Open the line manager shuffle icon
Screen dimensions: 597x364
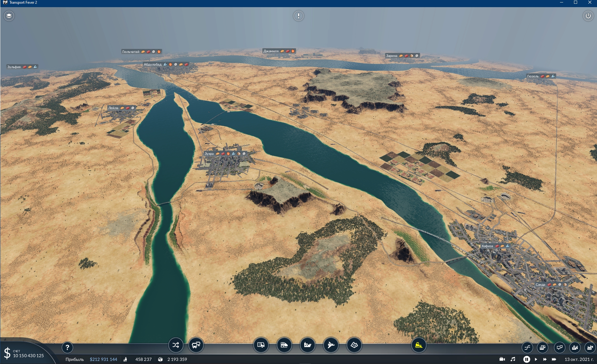[176, 345]
